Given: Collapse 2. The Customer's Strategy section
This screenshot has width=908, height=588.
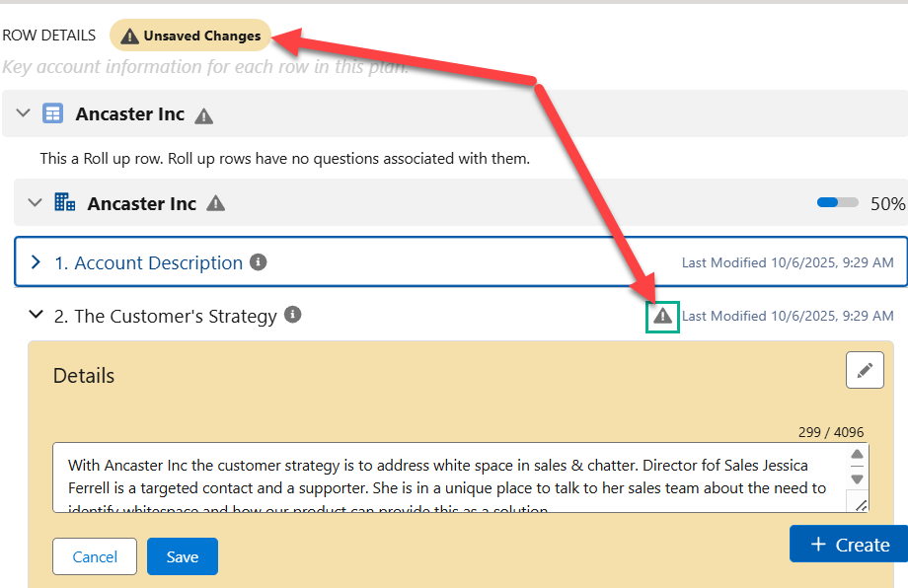Looking at the screenshot, I should point(37,315).
